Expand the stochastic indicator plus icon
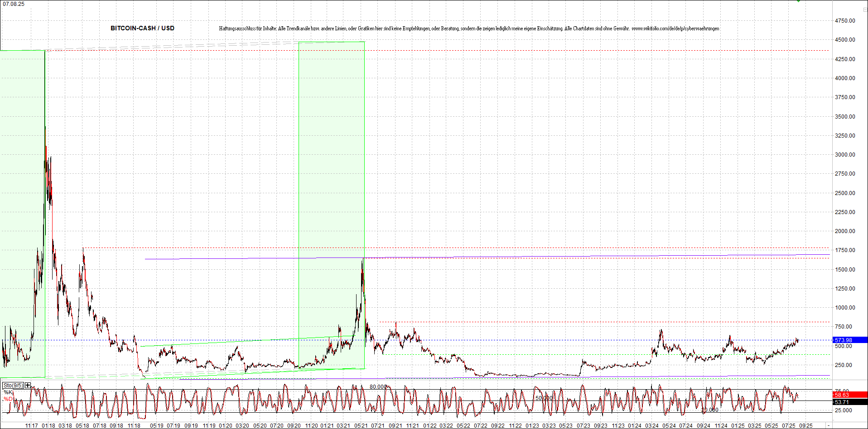The image size is (868, 429). pos(28,385)
